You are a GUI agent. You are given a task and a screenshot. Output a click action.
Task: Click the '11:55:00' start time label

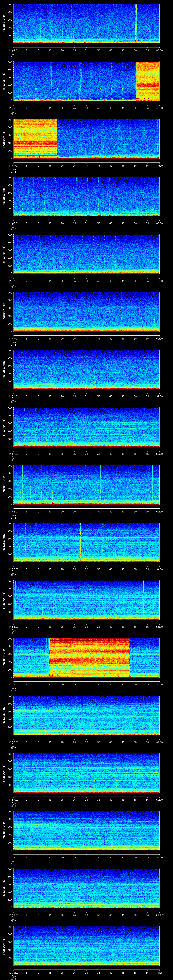point(13,684)
